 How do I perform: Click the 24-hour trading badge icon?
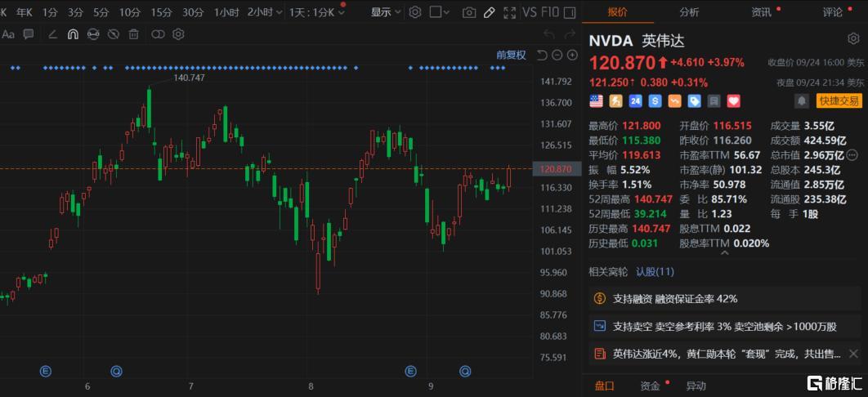pos(636,100)
